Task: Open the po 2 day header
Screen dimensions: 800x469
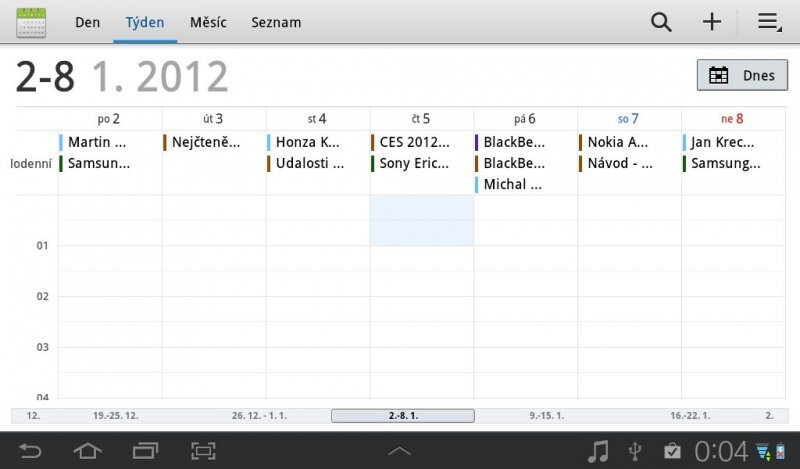Action: (109, 119)
